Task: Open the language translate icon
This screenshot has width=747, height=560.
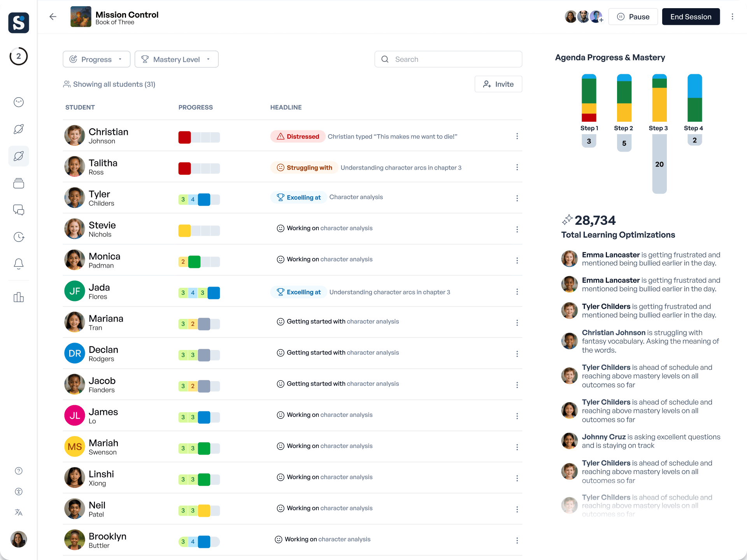Action: coord(19,513)
